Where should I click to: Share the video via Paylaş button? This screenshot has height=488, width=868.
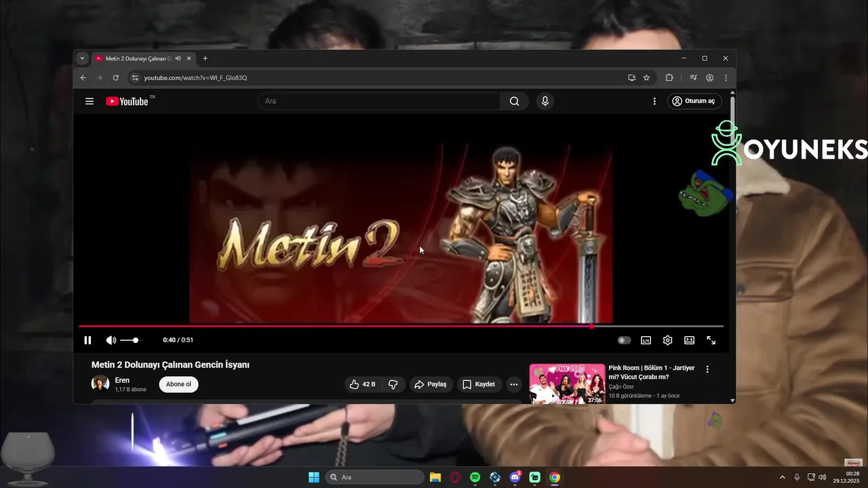431,384
